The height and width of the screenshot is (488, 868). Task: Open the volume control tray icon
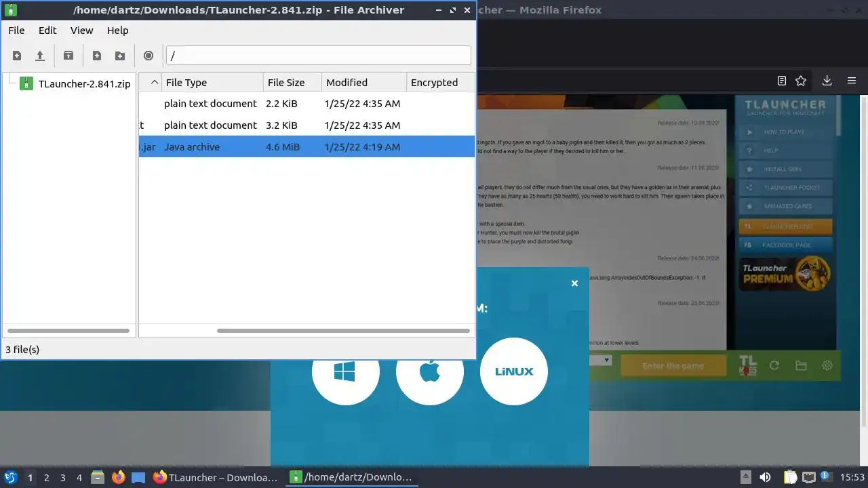[765, 477]
